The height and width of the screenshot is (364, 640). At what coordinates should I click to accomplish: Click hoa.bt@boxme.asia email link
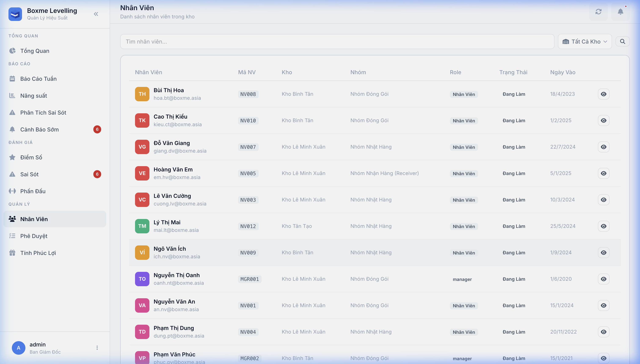177,98
